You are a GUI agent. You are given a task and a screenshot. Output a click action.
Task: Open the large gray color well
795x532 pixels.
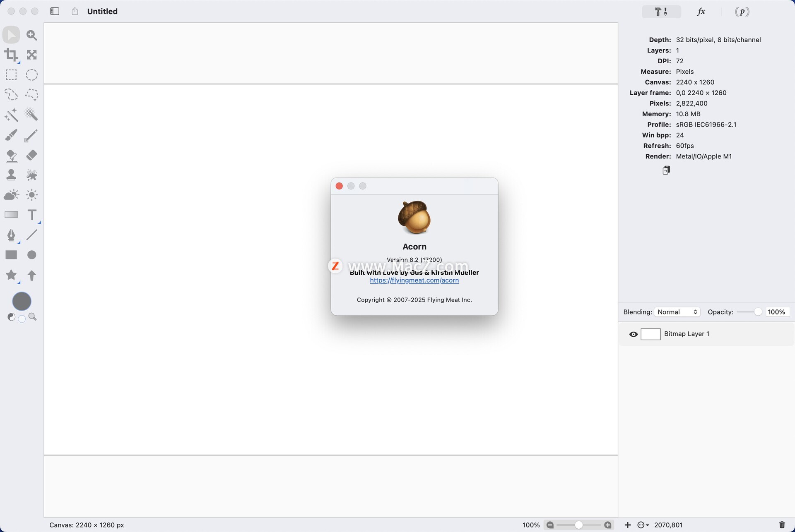click(22, 301)
